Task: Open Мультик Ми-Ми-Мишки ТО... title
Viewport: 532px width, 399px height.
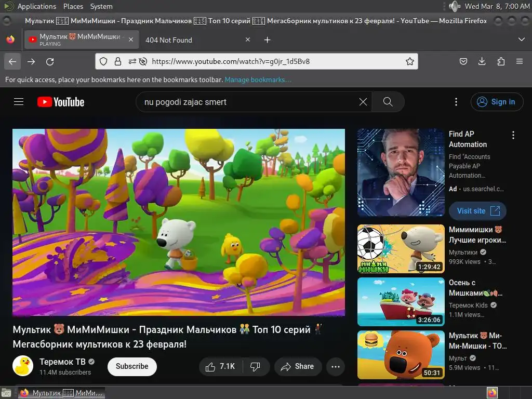Action: [x=478, y=341]
